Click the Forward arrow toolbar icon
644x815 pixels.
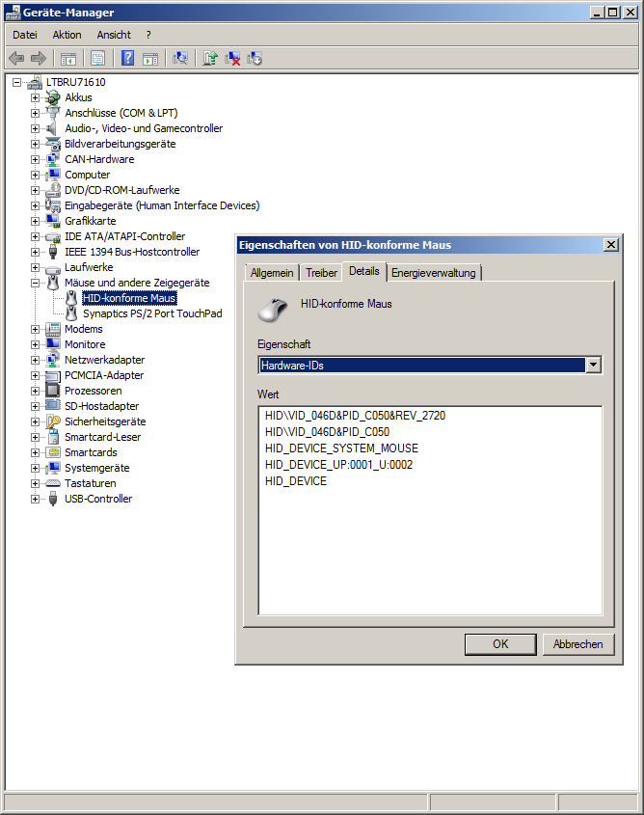click(39, 58)
